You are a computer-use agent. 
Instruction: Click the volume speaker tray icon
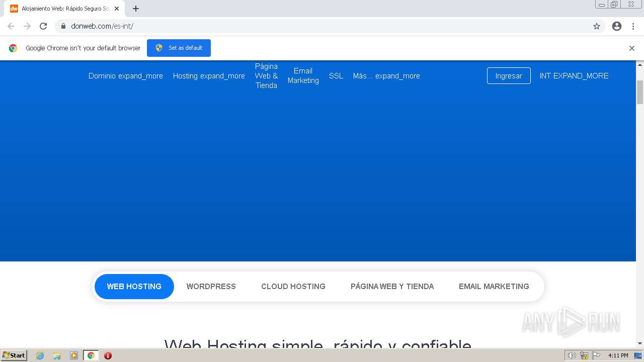tap(572, 355)
